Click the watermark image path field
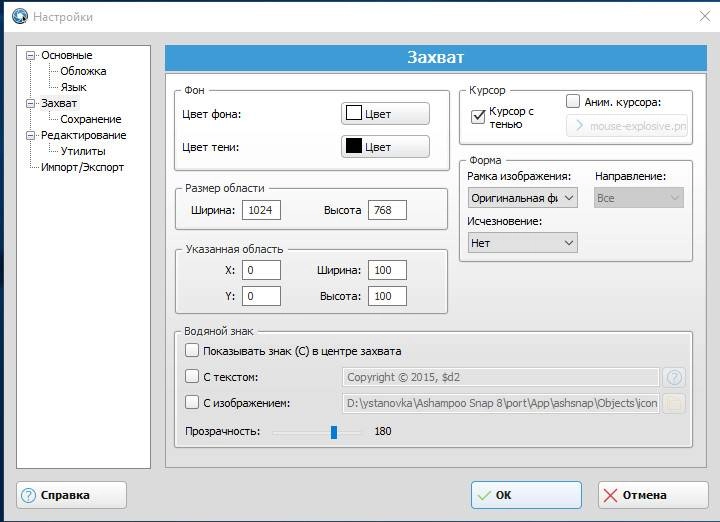The image size is (720, 522). pyautogui.click(x=501, y=403)
